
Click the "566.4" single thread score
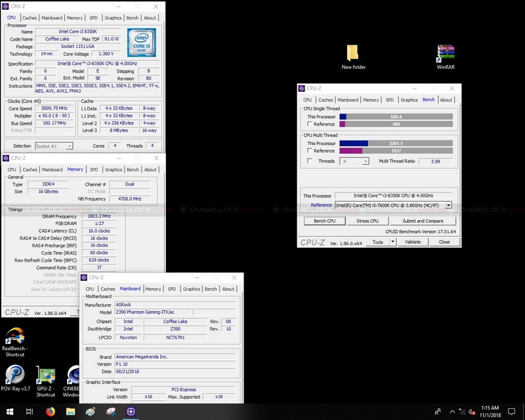[396, 117]
